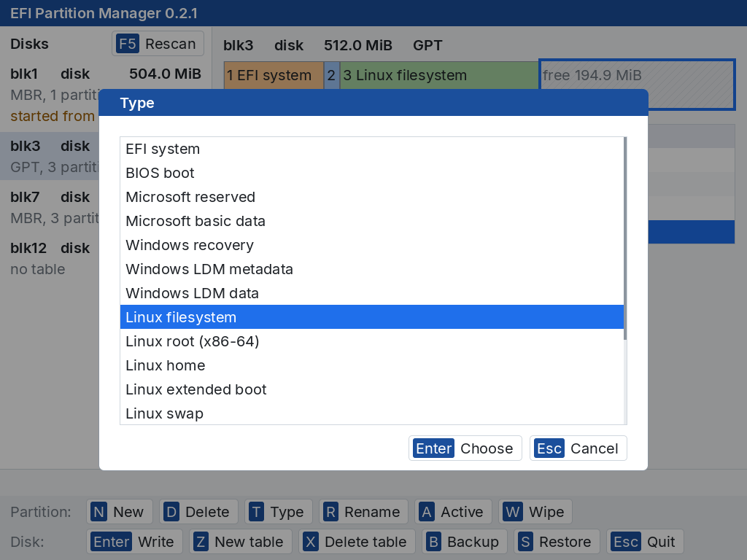Click the B Backup disk button
The width and height of the screenshot is (747, 560).
[x=465, y=542]
